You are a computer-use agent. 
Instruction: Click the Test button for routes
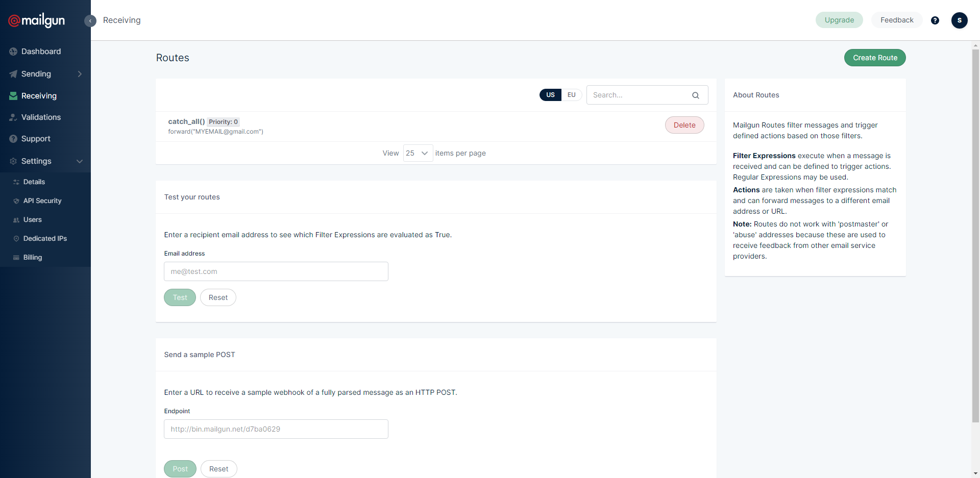(x=180, y=297)
